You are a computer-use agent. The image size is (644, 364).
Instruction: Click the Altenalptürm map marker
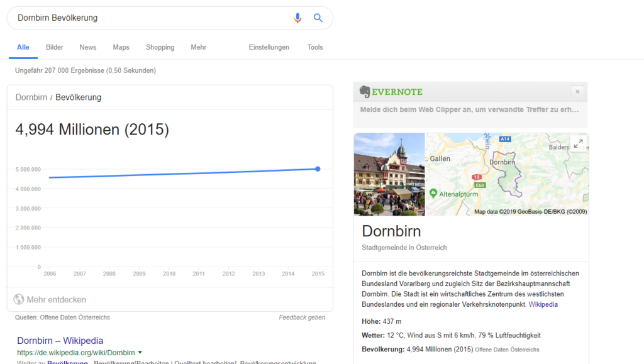[x=433, y=194]
